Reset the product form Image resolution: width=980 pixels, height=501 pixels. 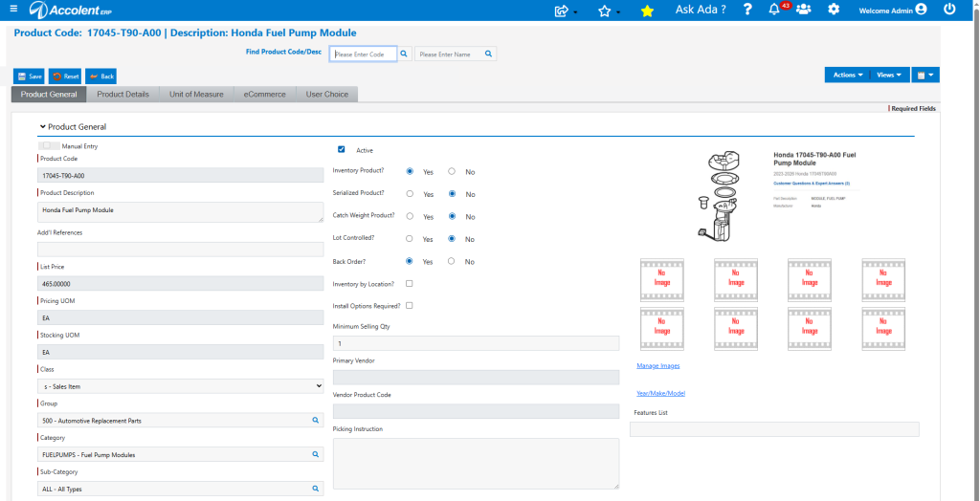[x=65, y=76]
